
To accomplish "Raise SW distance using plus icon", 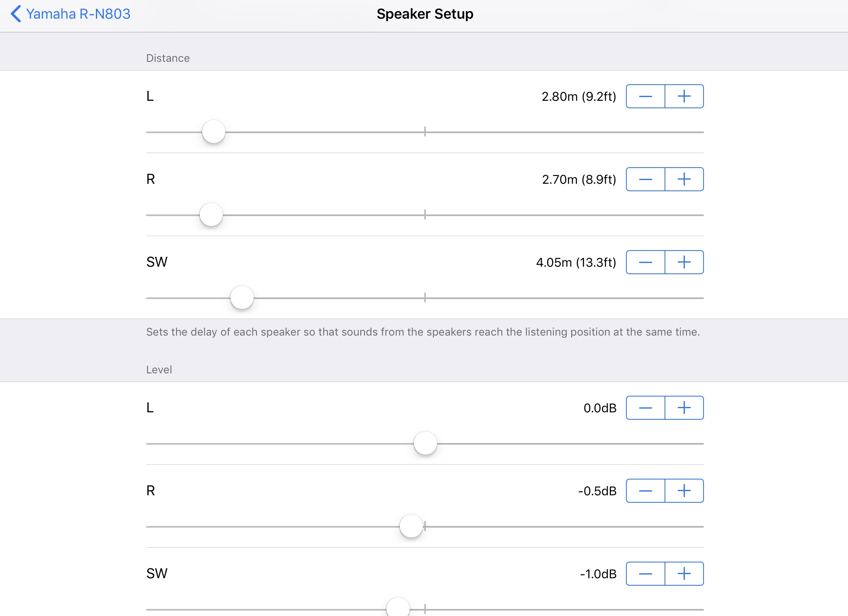I will point(684,262).
